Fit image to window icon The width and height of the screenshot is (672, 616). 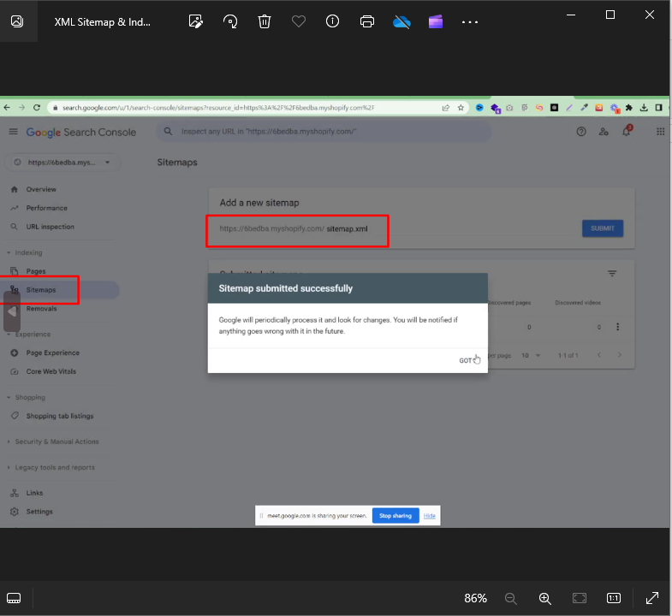tap(580, 598)
